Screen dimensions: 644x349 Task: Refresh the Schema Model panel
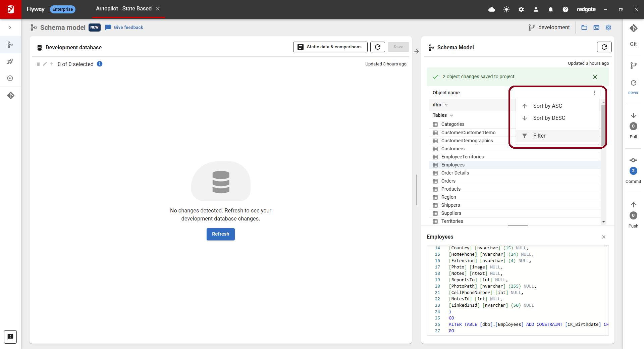(604, 47)
